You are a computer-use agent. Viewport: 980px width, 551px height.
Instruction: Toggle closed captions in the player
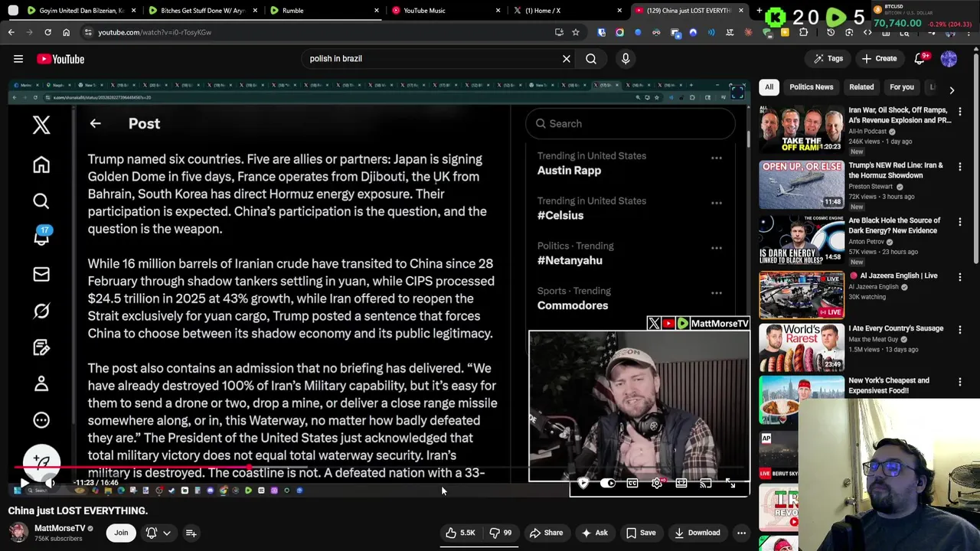(632, 483)
